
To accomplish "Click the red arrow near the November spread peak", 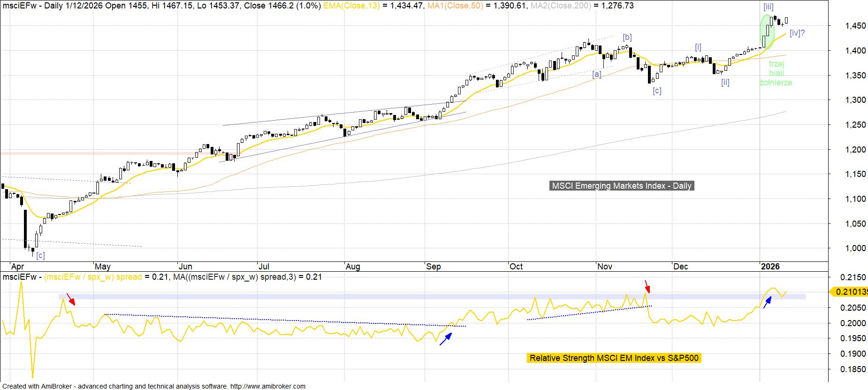I will (x=647, y=286).
